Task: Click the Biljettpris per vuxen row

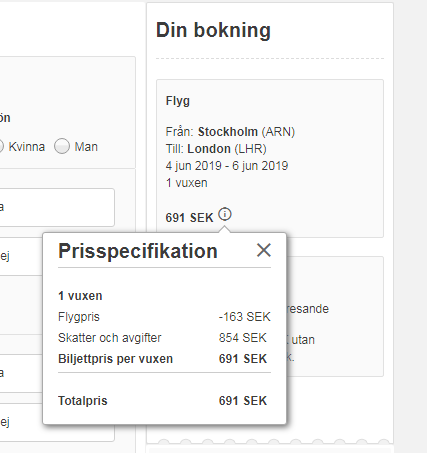Action: pos(164,359)
